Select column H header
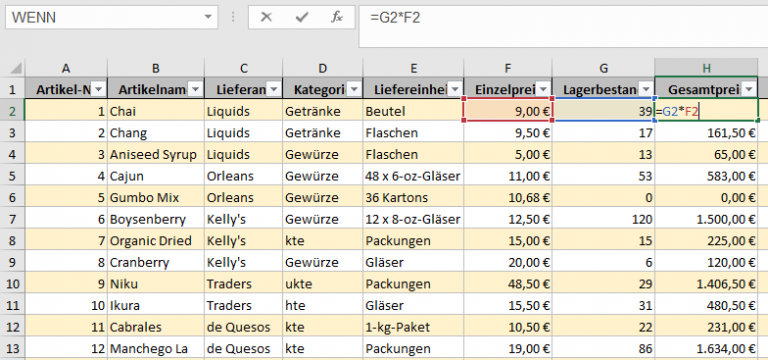768x360 pixels. click(x=706, y=68)
